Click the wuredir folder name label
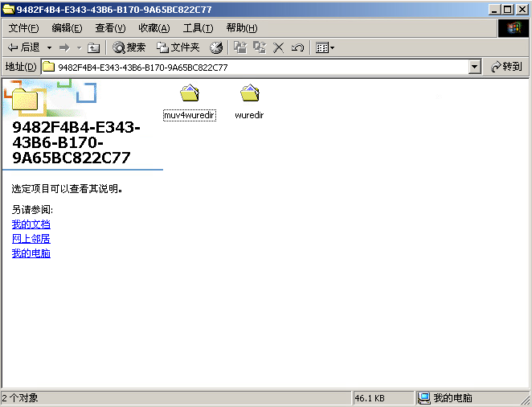532x407 pixels. tap(249, 115)
